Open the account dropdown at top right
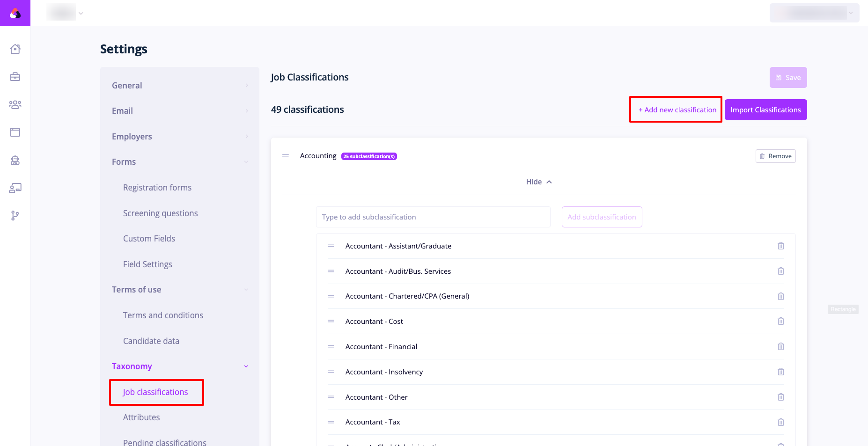 (x=814, y=13)
